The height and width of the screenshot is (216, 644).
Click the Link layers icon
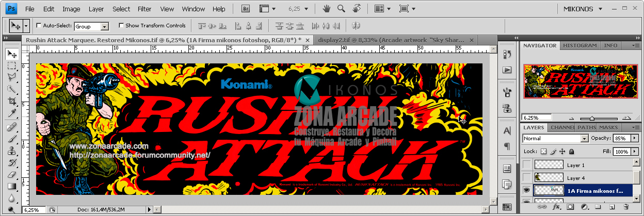(x=542, y=207)
